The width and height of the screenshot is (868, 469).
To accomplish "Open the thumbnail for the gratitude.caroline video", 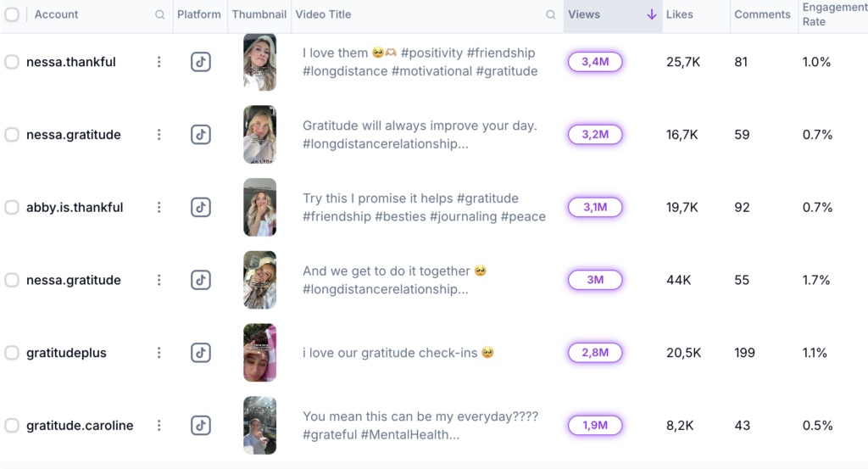I will tap(259, 426).
